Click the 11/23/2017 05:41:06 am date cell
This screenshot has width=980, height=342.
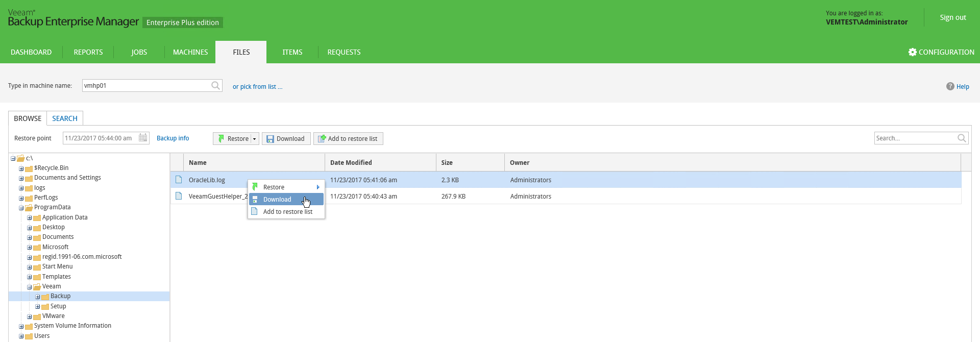pyautogui.click(x=363, y=180)
